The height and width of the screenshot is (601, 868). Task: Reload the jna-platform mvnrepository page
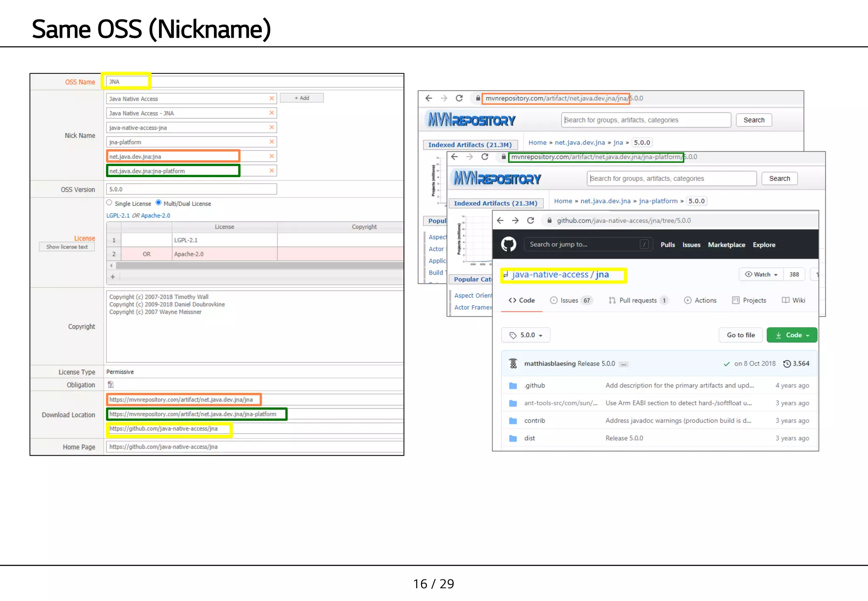(x=485, y=157)
